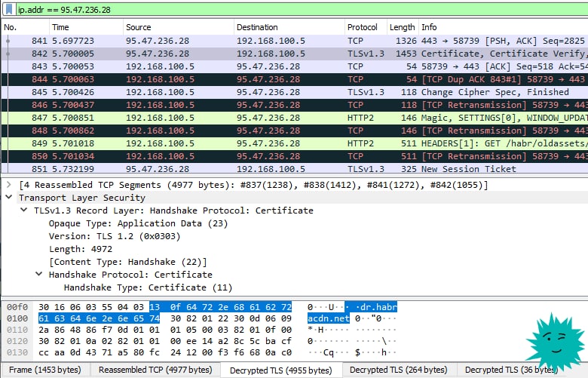Open the Reassembled TCP (4977 bytes) tab

click(x=155, y=370)
